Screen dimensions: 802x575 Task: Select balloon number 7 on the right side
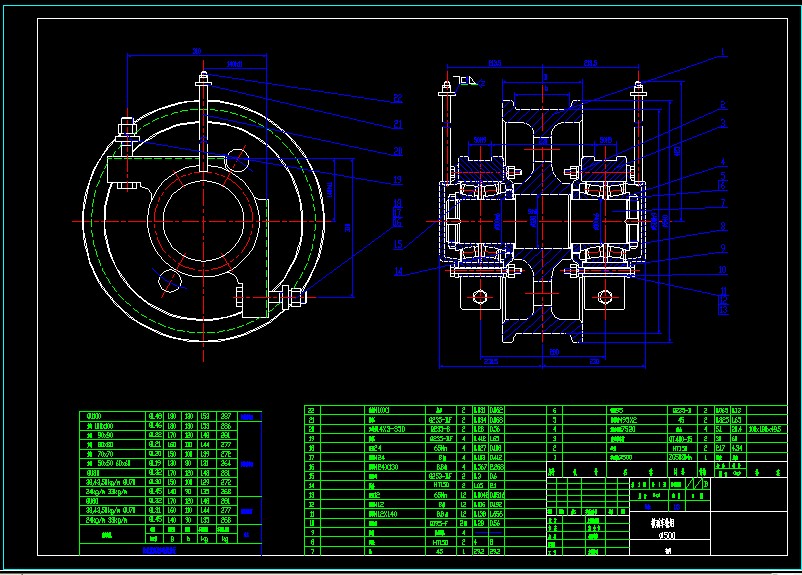[x=723, y=203]
